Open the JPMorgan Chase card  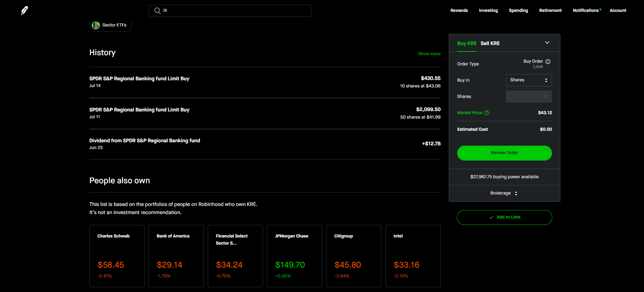[294, 256]
